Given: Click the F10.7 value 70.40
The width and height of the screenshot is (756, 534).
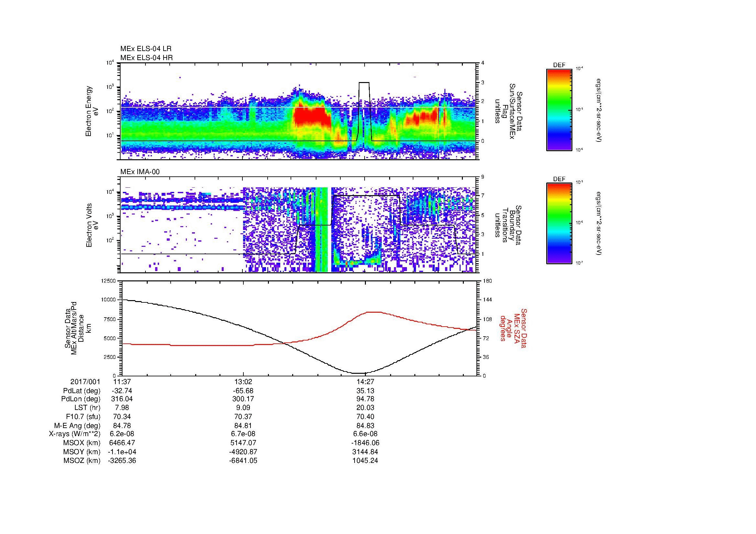Looking at the screenshot, I should (365, 417).
